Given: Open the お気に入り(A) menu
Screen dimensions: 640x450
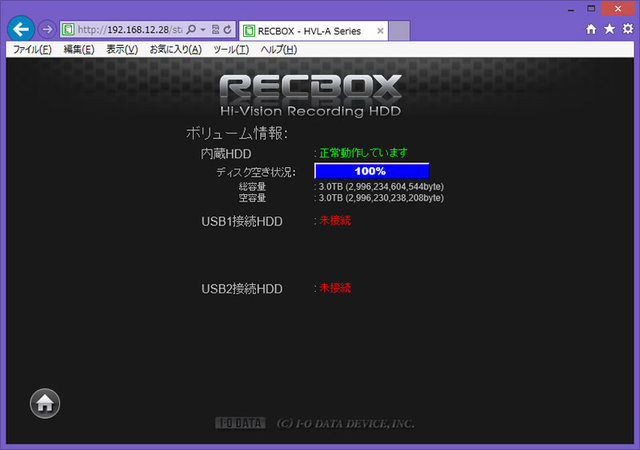Looking at the screenshot, I should click(176, 50).
